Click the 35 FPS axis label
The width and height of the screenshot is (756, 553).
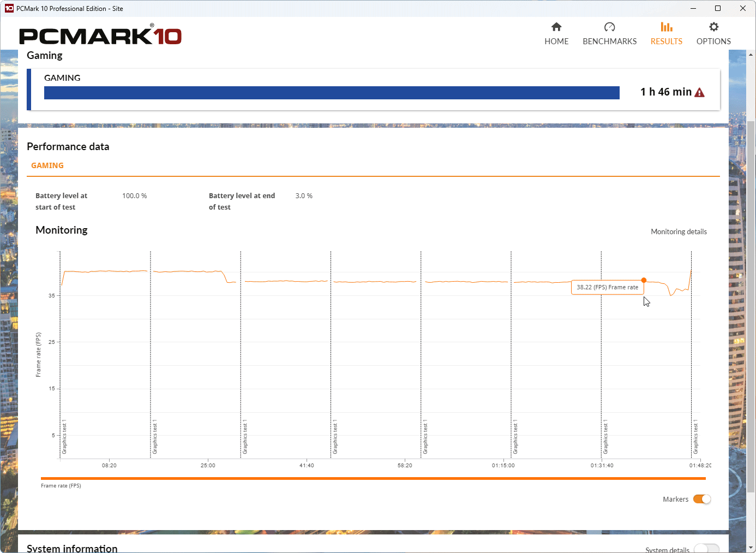coord(52,295)
